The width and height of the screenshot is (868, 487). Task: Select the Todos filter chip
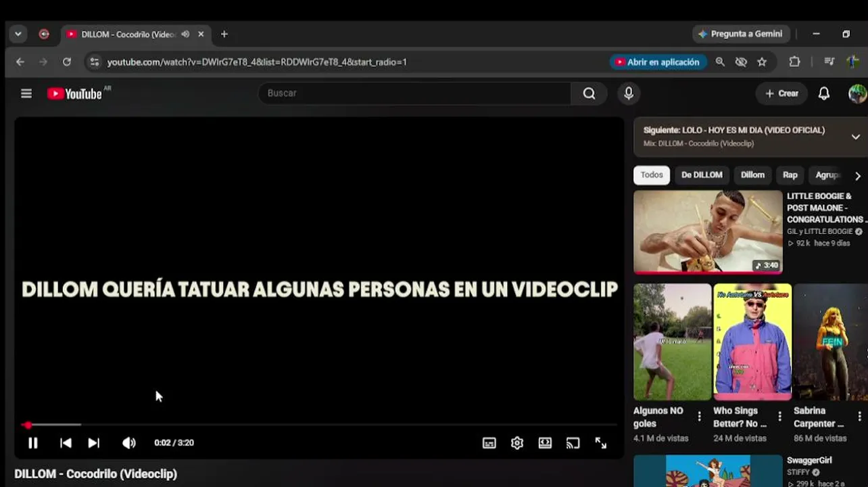pos(652,175)
